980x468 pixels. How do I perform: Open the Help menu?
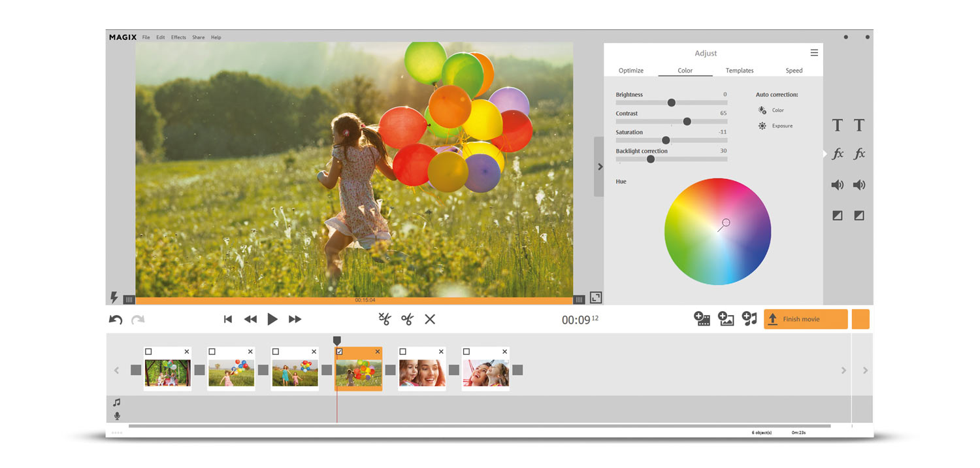[216, 37]
